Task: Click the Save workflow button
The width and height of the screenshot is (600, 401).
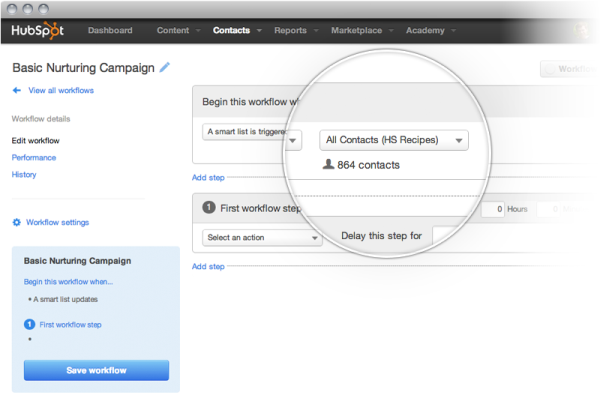Action: (96, 370)
